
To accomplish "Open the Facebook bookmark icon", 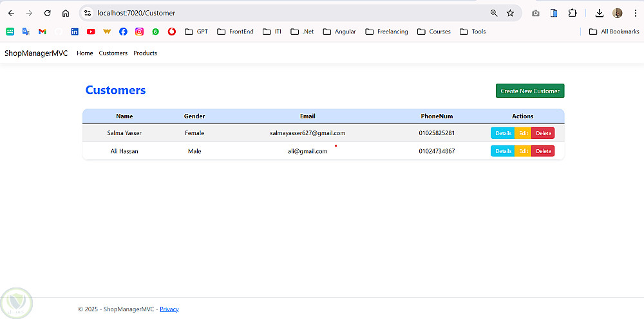I will [123, 32].
